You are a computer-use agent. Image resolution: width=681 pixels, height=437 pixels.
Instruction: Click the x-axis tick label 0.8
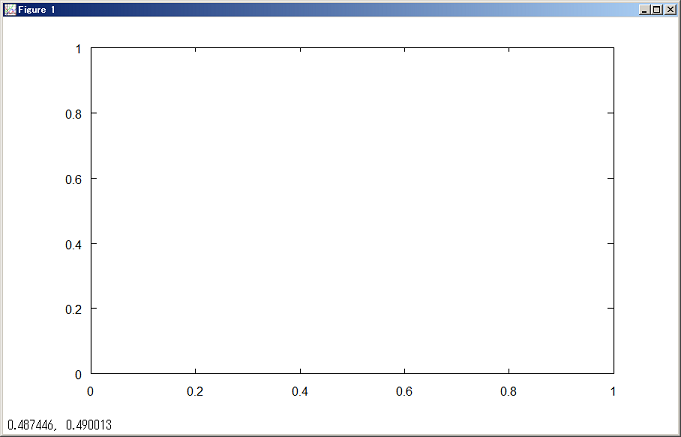pos(508,392)
